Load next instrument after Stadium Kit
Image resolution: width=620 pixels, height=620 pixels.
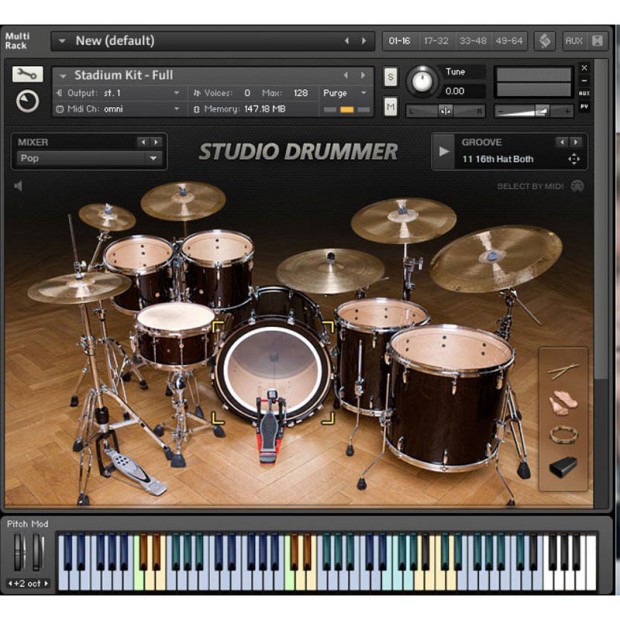pos(363,75)
